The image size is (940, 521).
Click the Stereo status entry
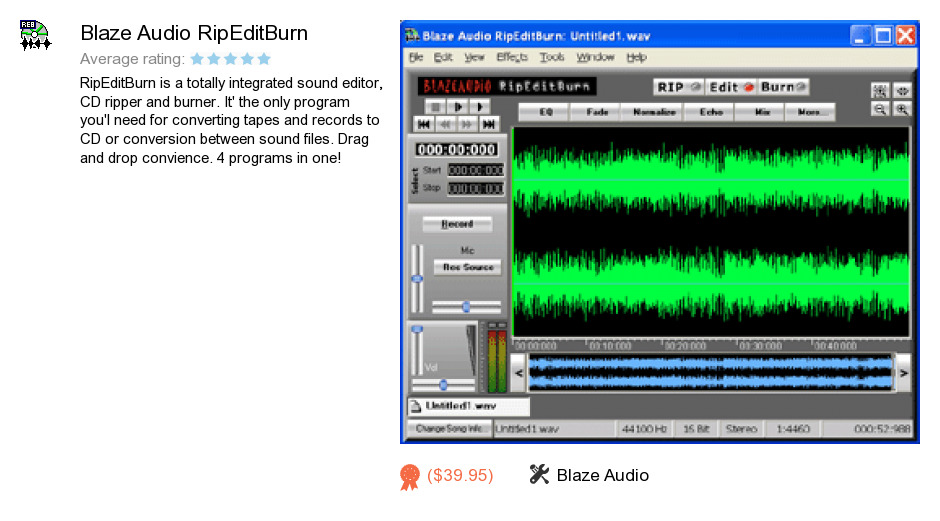pyautogui.click(x=742, y=429)
